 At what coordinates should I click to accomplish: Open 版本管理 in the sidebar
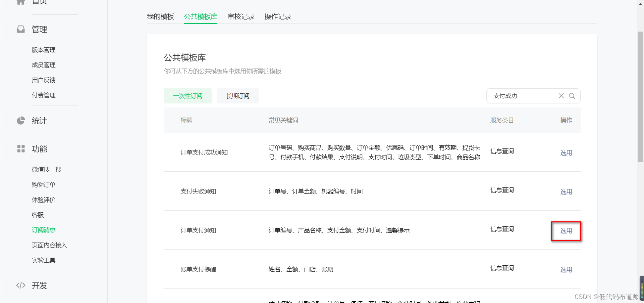coord(44,50)
